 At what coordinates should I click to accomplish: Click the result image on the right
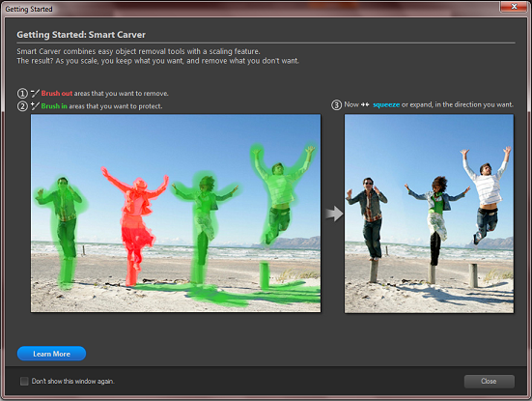pyautogui.click(x=429, y=214)
